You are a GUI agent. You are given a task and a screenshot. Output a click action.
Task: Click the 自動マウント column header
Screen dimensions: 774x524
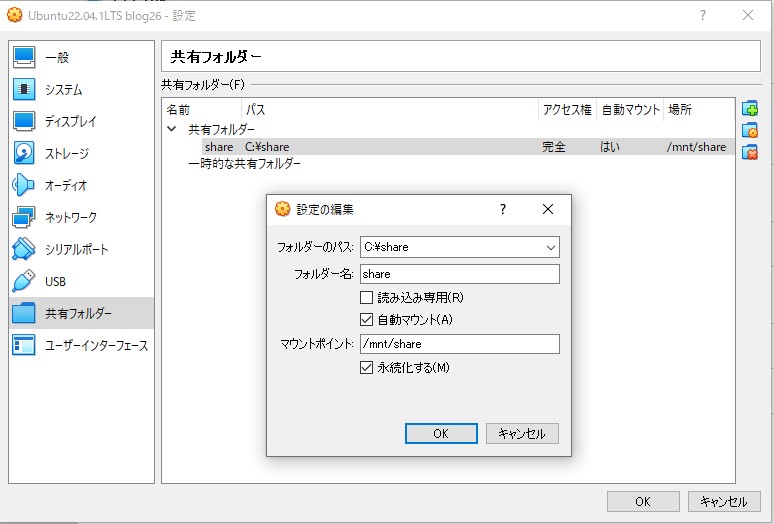click(630, 110)
